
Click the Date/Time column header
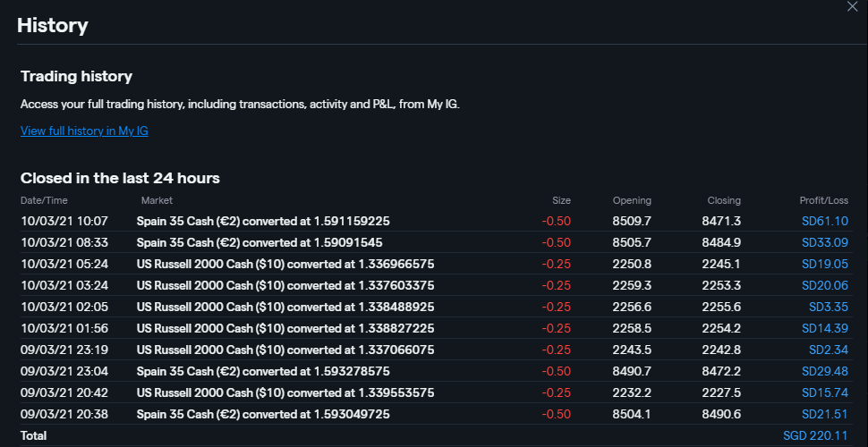coord(44,200)
